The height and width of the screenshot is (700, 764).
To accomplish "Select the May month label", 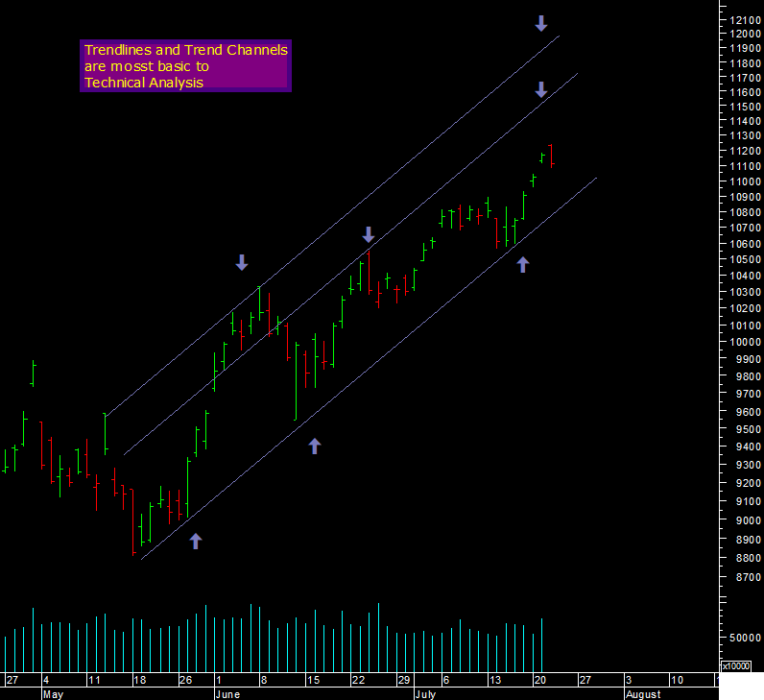I will [53, 694].
